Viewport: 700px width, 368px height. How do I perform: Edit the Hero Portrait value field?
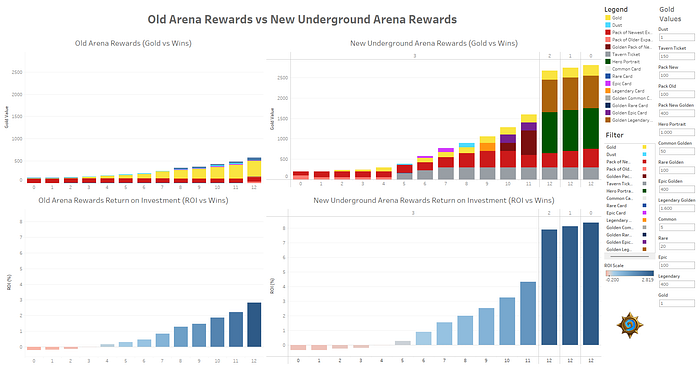click(x=676, y=132)
